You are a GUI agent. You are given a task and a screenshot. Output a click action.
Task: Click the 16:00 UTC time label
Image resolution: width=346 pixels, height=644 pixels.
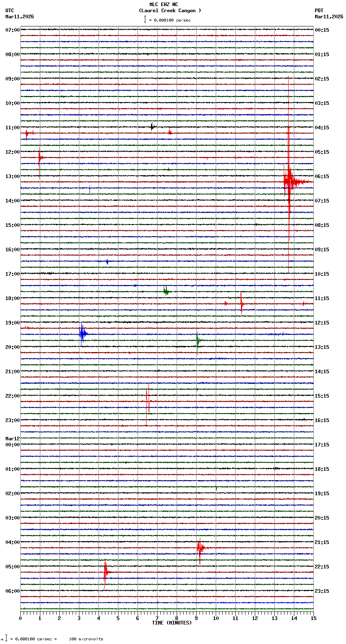click(x=13, y=250)
